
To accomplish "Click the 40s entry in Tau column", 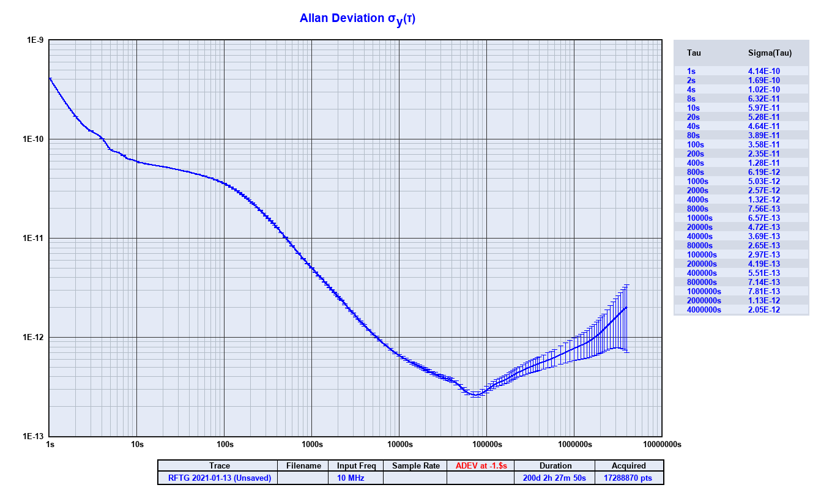I will [693, 127].
